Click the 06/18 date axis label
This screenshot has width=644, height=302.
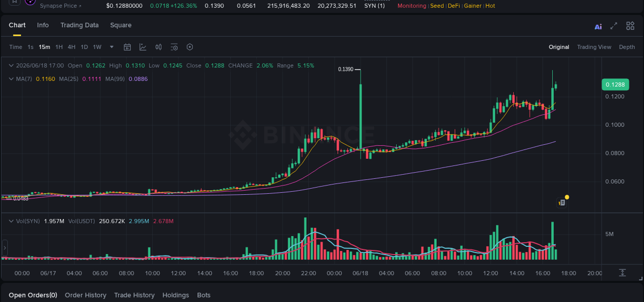click(360, 273)
